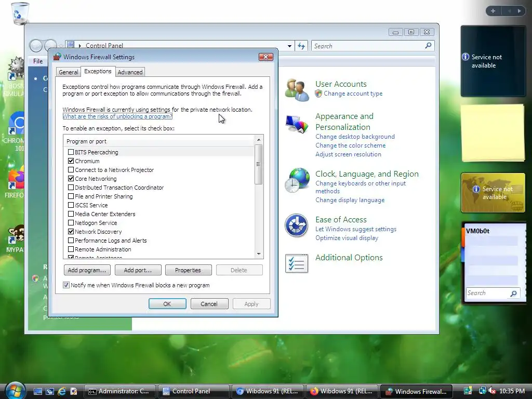Click the Windows Start orb
This screenshot has width=532, height=399.
tap(15, 391)
